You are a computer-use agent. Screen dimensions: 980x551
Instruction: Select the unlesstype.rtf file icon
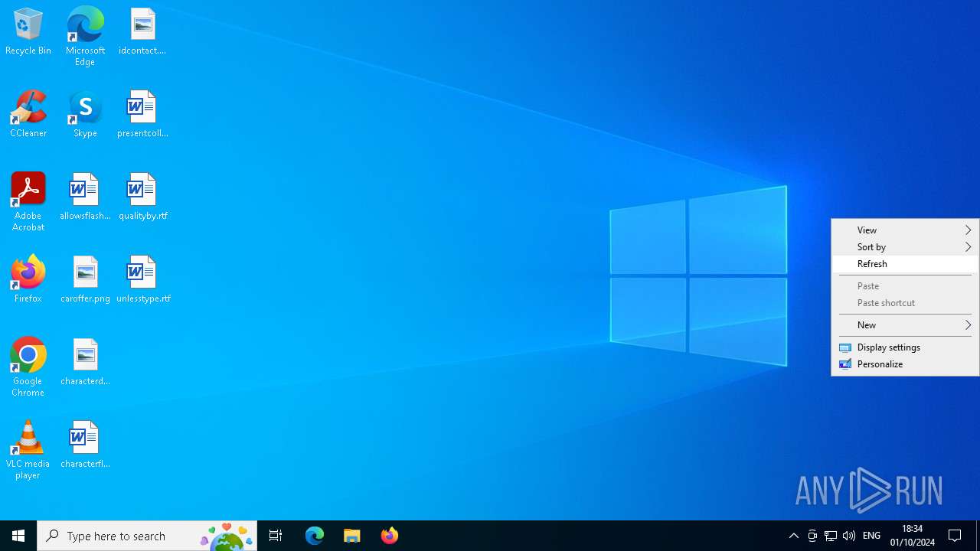click(x=142, y=280)
